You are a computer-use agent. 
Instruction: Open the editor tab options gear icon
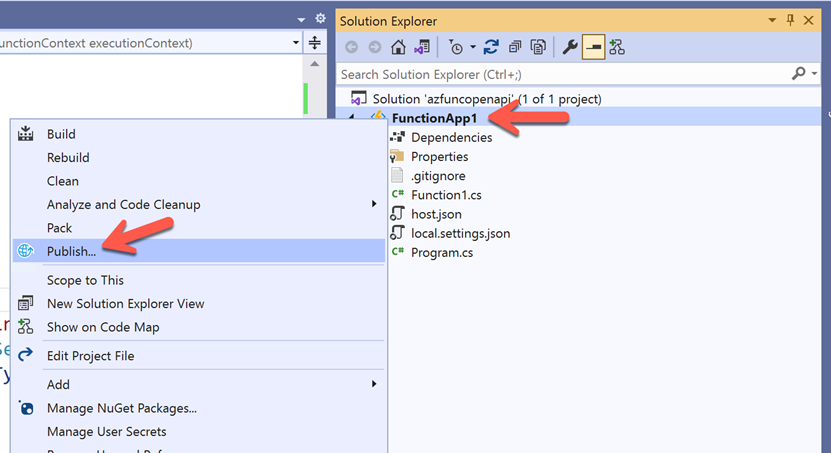pos(320,18)
